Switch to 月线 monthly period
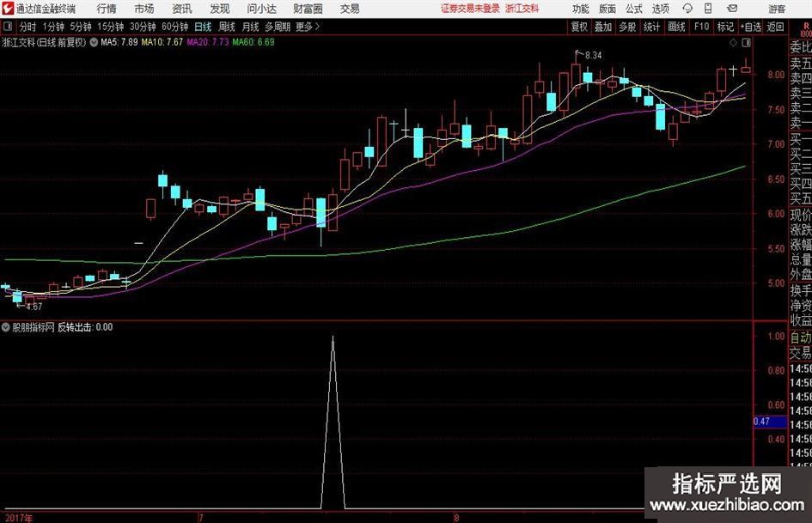Screen dimensions: 812x523 click(250, 27)
